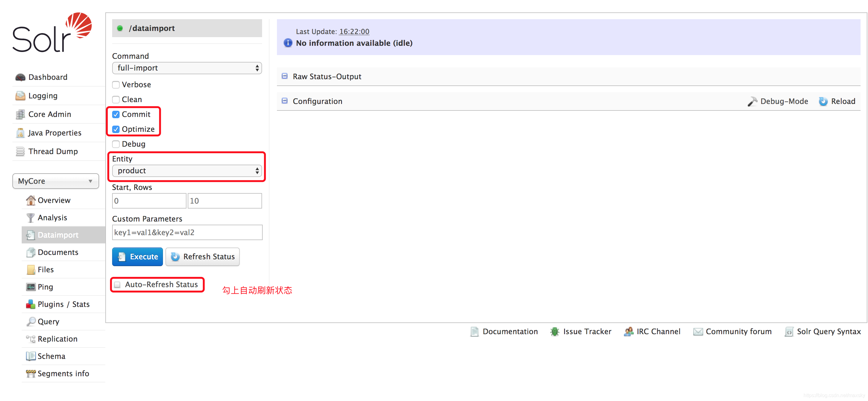Click the Dataimport document icon
The height and width of the screenshot is (401, 868).
(x=31, y=235)
